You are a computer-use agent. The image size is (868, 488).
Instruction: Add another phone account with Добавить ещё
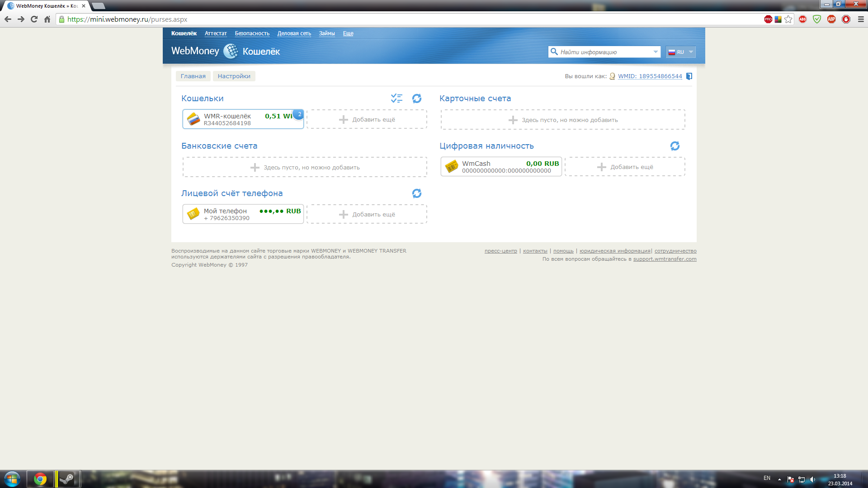click(367, 214)
